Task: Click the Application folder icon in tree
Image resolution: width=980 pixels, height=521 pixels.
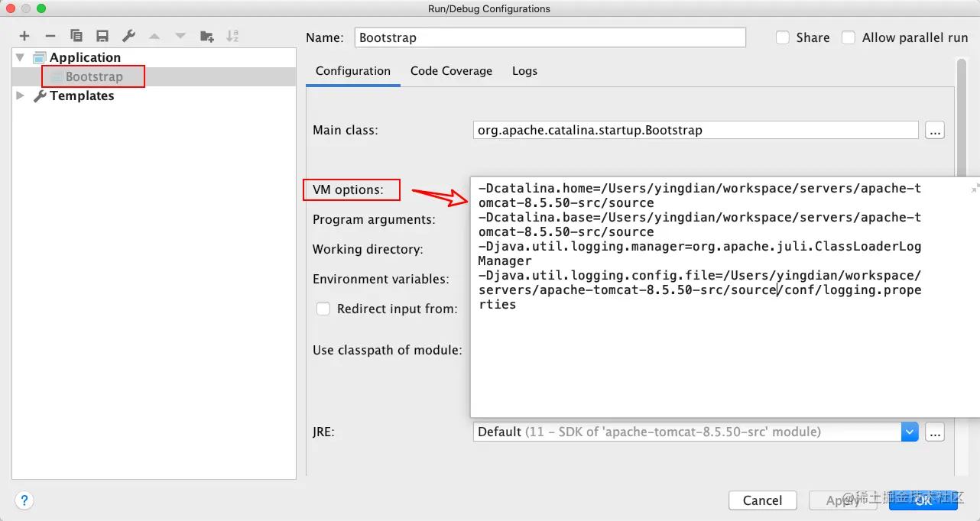Action: click(39, 57)
